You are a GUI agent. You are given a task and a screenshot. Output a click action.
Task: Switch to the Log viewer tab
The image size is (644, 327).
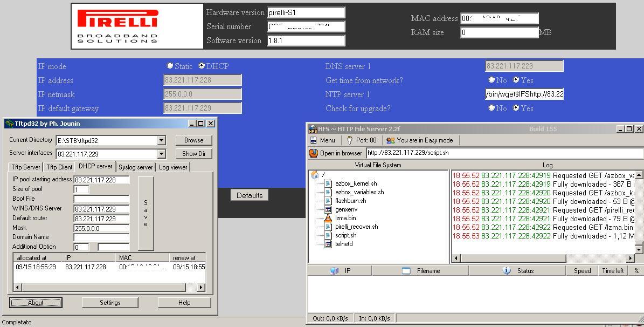click(x=173, y=167)
